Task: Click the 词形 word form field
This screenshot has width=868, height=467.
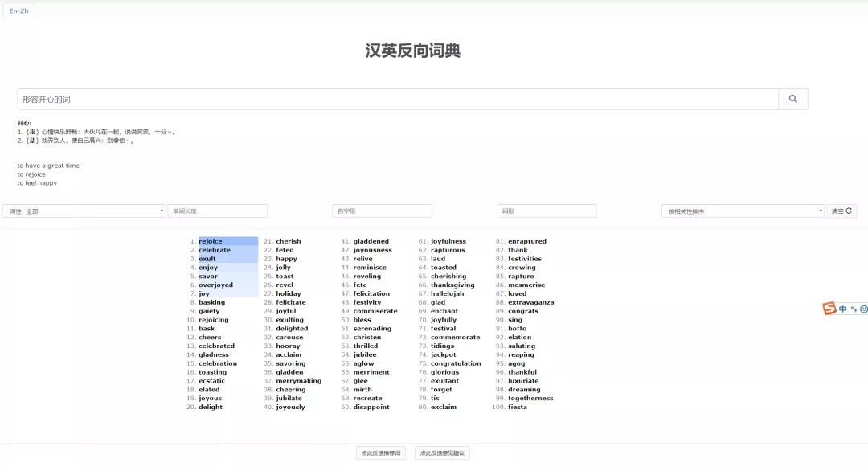Action: click(x=547, y=211)
